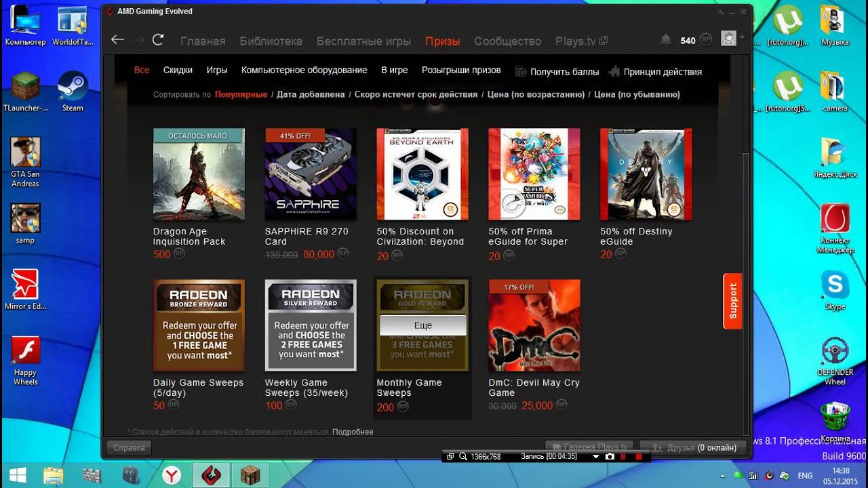Viewport: 868px width, 488px height.
Task: Click the Справка button
Action: [129, 447]
